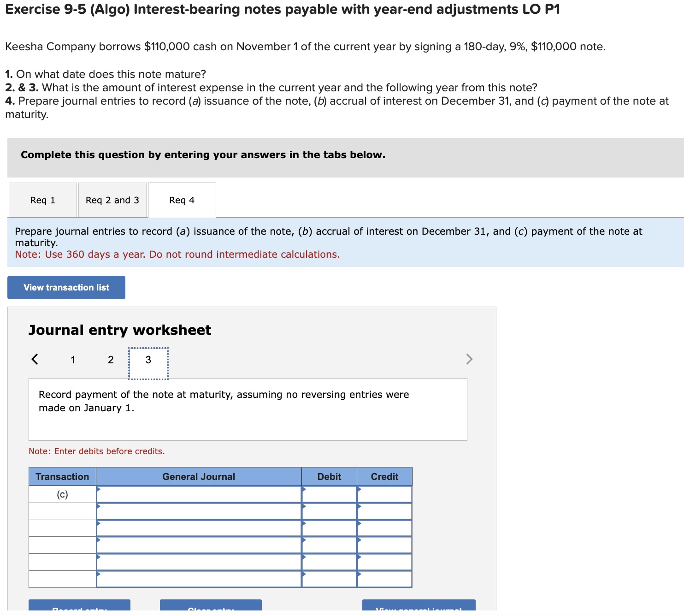Select the Req 4 tab
Screen dimensions: 684x616
(182, 200)
